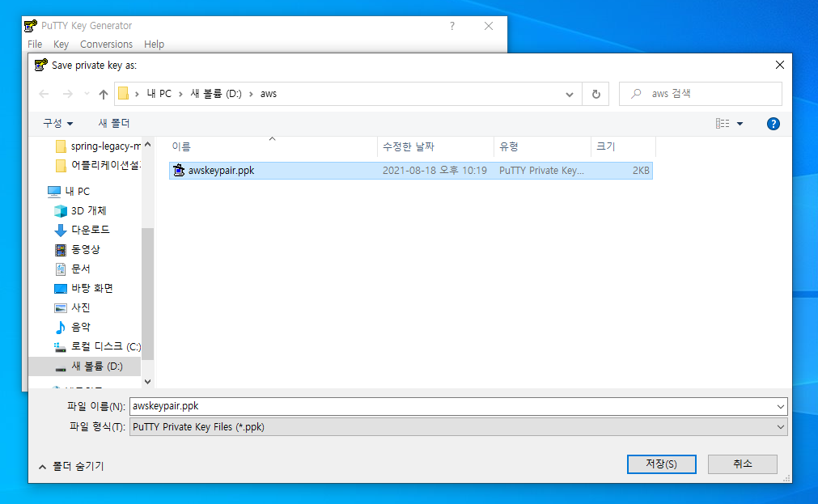Click Save private key dialog title icon
The width and height of the screenshot is (818, 504).
(x=40, y=66)
